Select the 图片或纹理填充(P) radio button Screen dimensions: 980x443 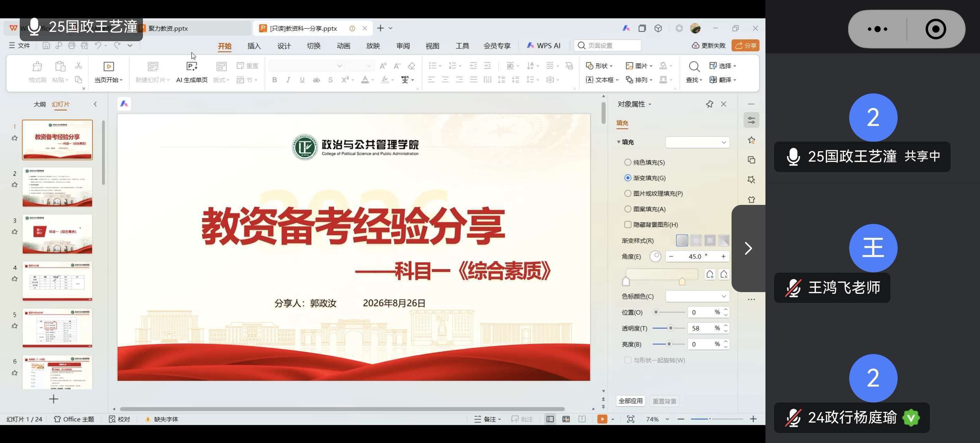tap(628, 194)
